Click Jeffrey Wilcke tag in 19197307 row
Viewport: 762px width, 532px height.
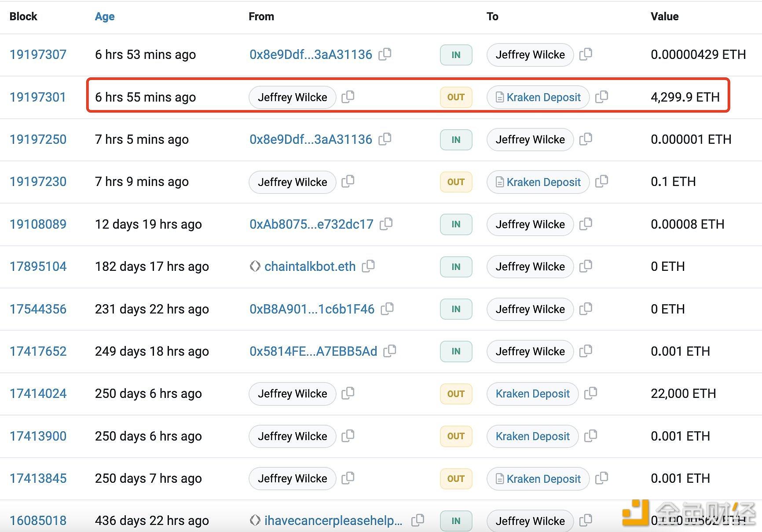[x=530, y=55]
